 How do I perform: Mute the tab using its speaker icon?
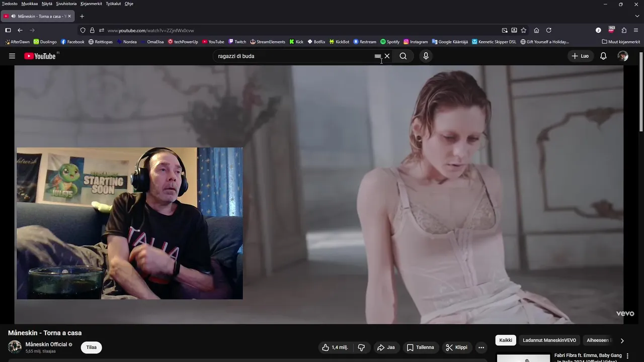coord(13,16)
